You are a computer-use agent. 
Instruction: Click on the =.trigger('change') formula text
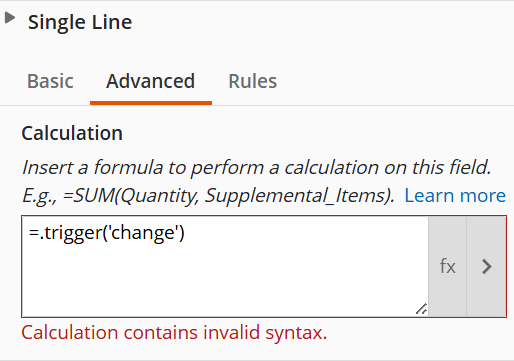pyautogui.click(x=107, y=233)
